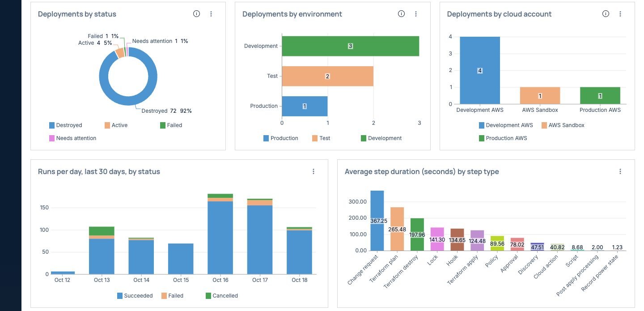Viewport: 644px width, 311px height.
Task: Click the blue Production bar with value 1
Action: coord(305,106)
